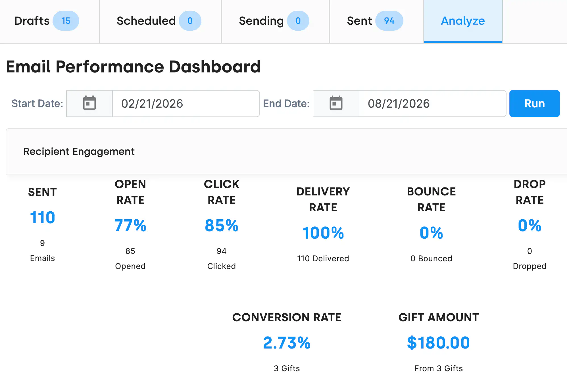Screen dimensions: 567x392
Task: Click the Bounce Rate 0% value
Action: (431, 233)
